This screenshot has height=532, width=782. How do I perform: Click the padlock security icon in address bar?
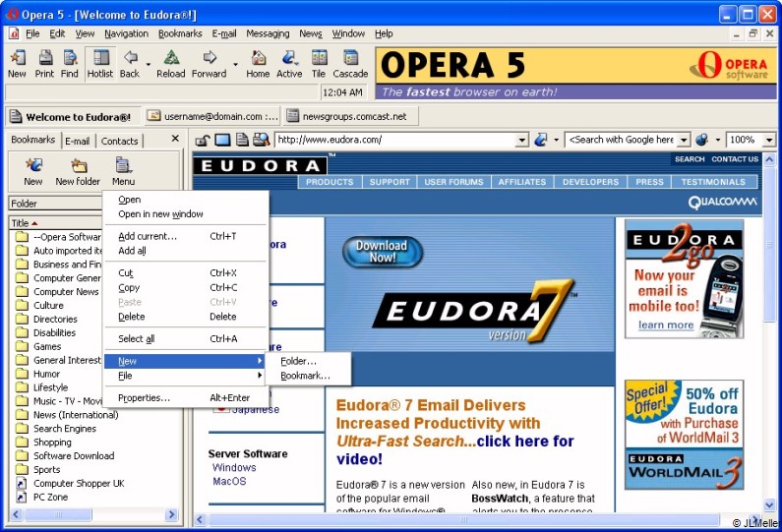(202, 140)
